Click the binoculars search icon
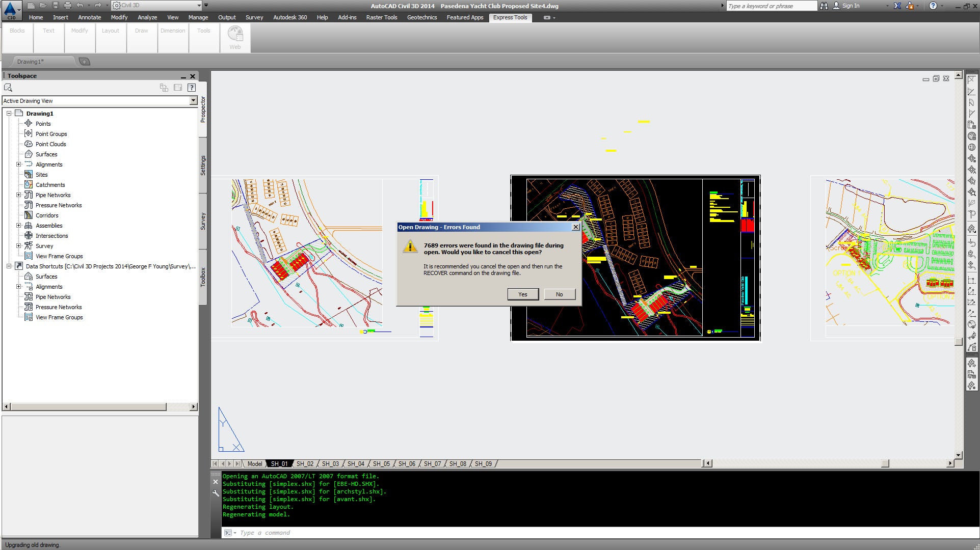The height and width of the screenshot is (550, 980). [824, 6]
